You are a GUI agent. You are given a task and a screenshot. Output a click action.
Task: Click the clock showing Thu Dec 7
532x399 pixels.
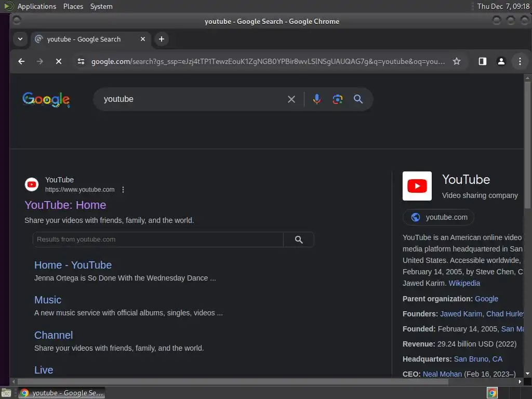coord(503,6)
